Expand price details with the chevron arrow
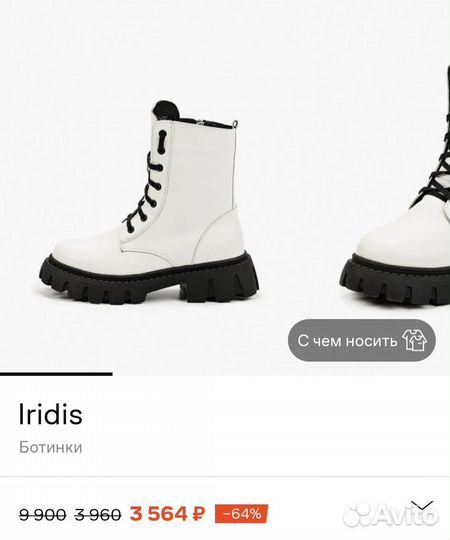 [x=422, y=506]
